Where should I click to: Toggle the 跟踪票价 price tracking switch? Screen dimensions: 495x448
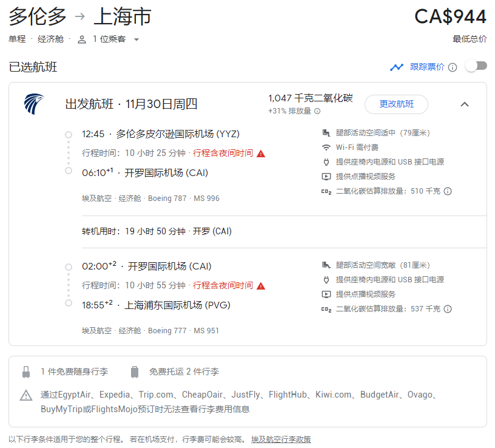click(x=476, y=66)
